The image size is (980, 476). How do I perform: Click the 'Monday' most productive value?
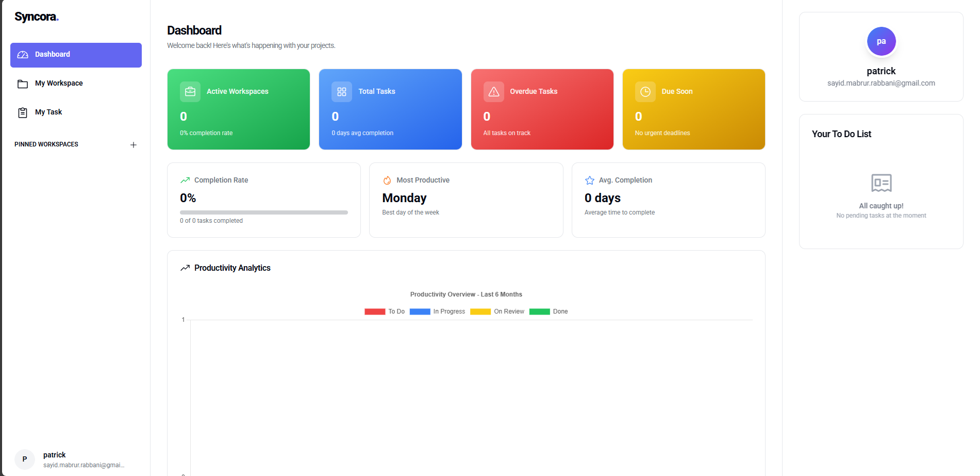click(404, 198)
